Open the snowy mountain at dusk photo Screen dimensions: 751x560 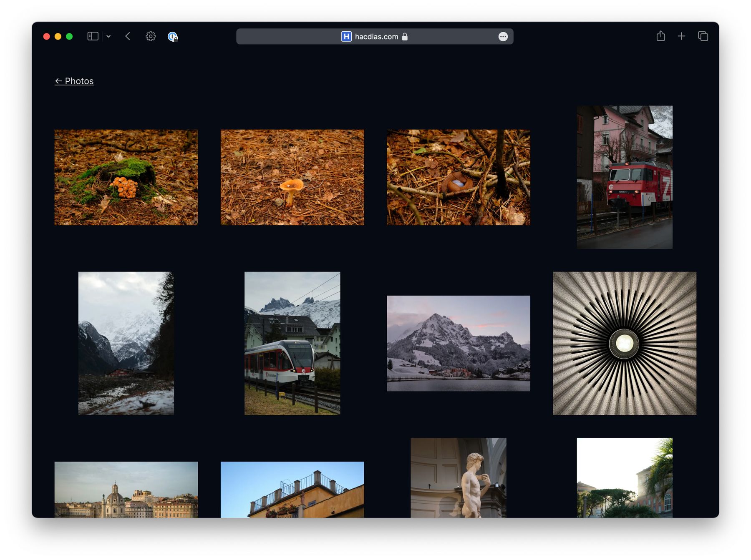[x=458, y=343]
